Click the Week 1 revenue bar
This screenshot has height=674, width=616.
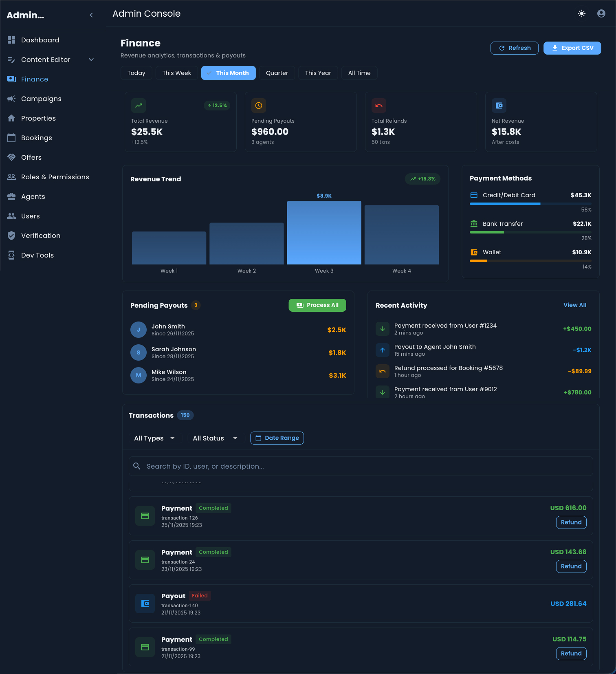point(169,248)
